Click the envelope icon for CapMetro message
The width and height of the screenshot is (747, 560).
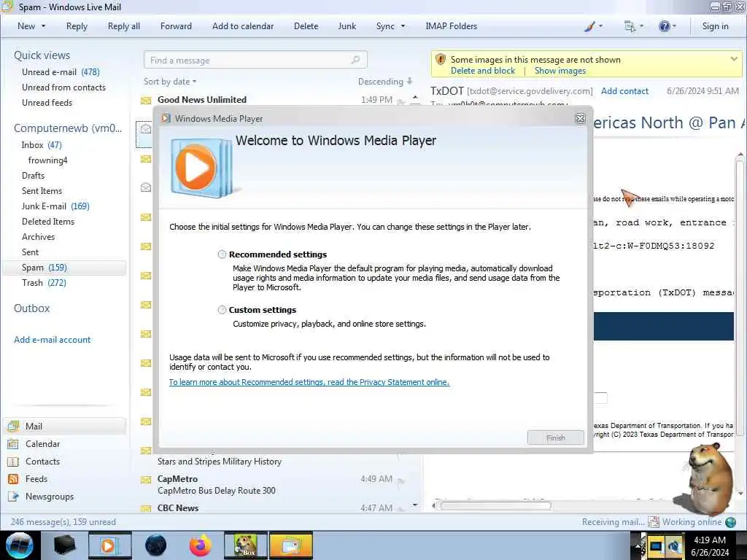click(x=146, y=480)
